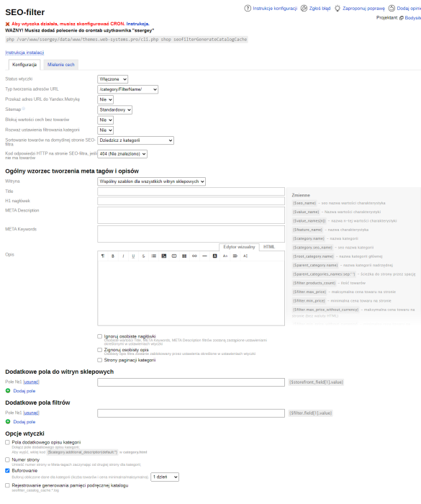
Task: Uncheck the Buforowanie checkbox
Action: 7,471
